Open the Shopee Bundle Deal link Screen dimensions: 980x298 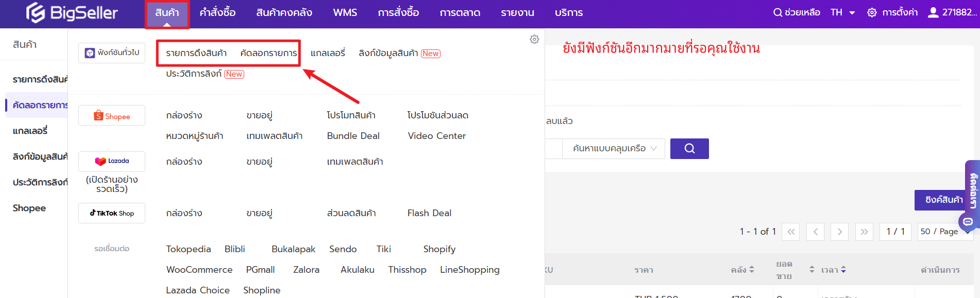tap(353, 136)
